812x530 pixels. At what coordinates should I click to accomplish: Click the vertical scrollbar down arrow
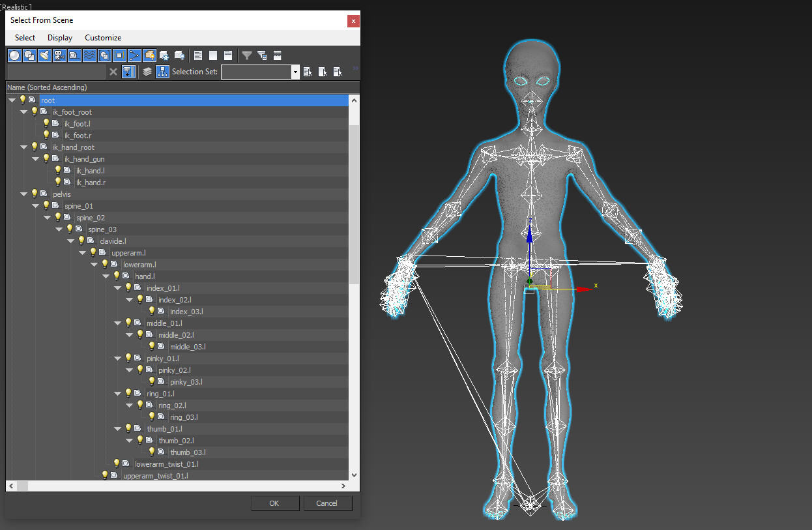click(x=354, y=475)
